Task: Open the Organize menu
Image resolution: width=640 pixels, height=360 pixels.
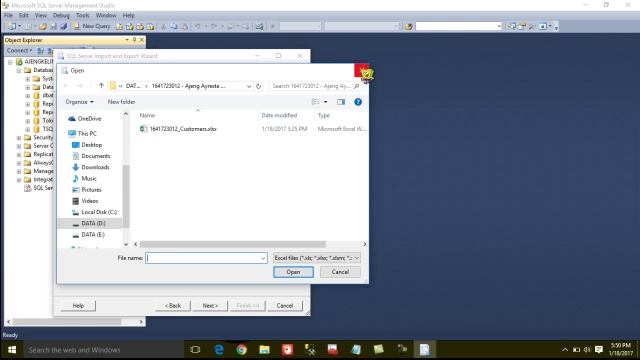Action: (x=79, y=102)
